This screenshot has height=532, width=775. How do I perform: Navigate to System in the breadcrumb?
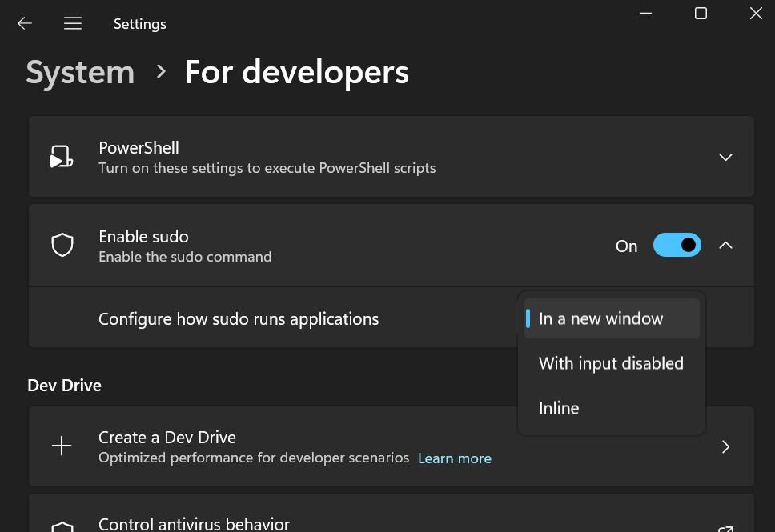80,72
